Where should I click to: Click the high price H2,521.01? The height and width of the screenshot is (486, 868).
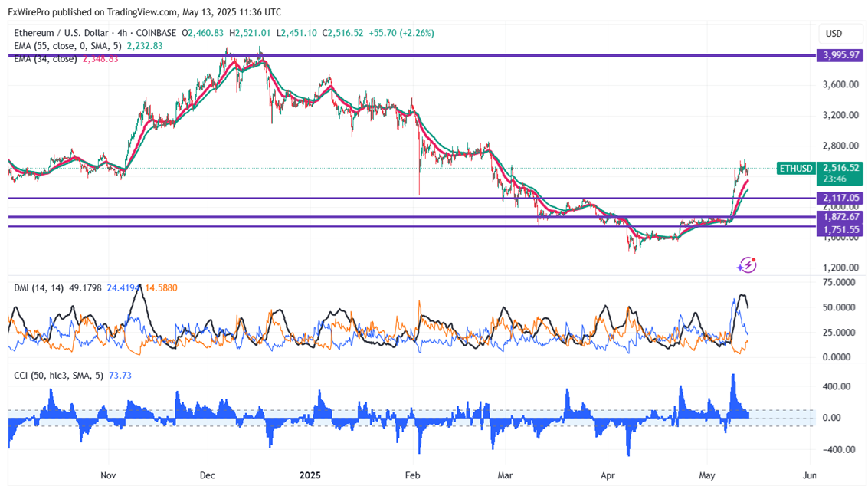tap(250, 33)
